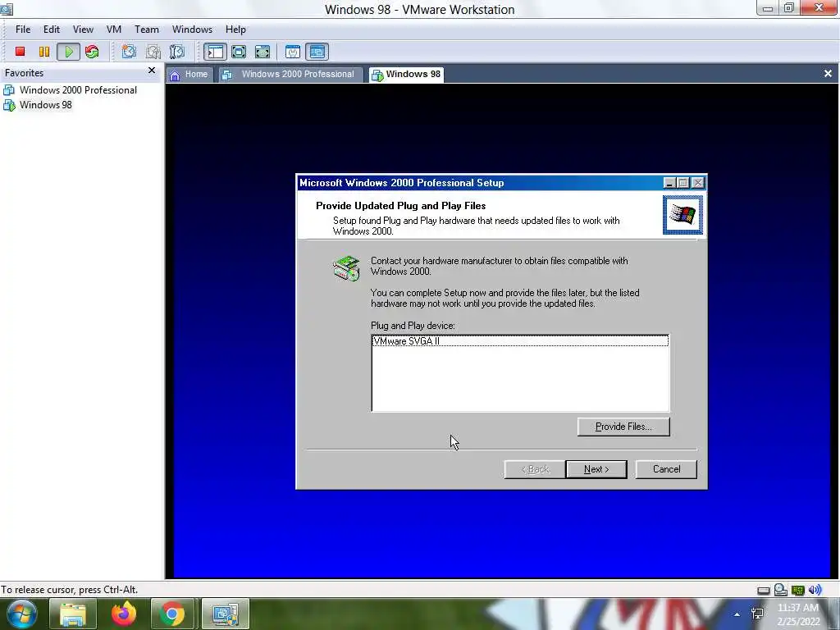Select the Windows 98 tab
Viewport: 840px width, 630px height.
pos(406,75)
